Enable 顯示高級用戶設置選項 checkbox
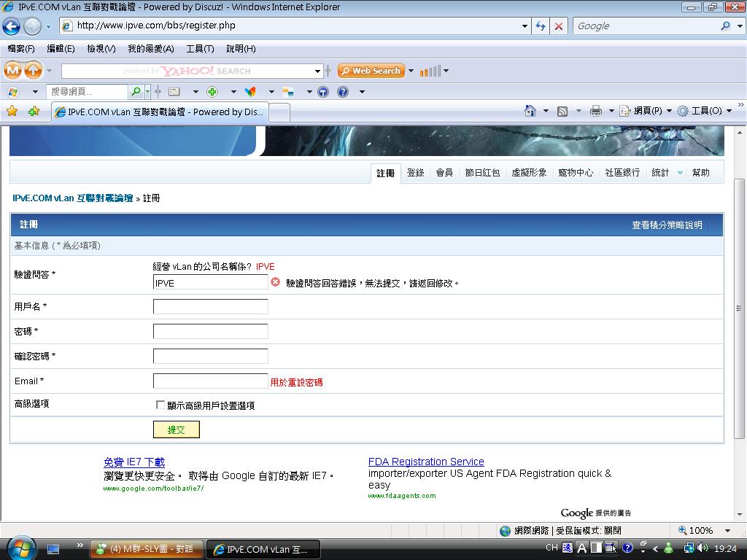 (160, 405)
